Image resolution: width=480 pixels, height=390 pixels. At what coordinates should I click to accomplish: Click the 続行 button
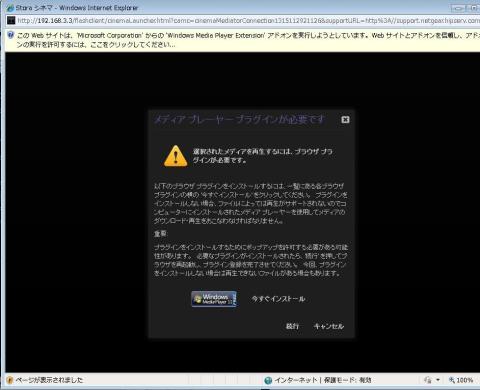pos(292,326)
